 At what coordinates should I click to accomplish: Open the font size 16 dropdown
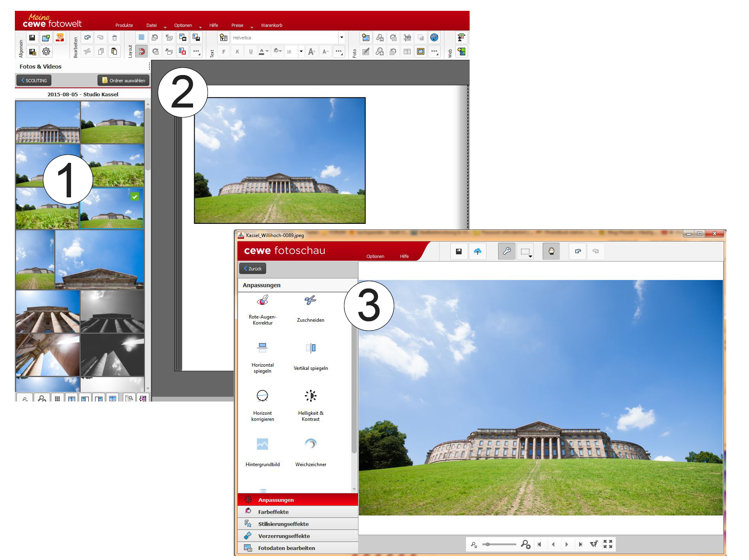point(301,51)
